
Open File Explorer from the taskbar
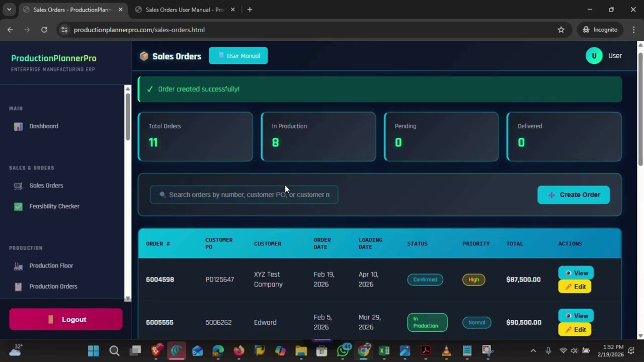(x=301, y=350)
